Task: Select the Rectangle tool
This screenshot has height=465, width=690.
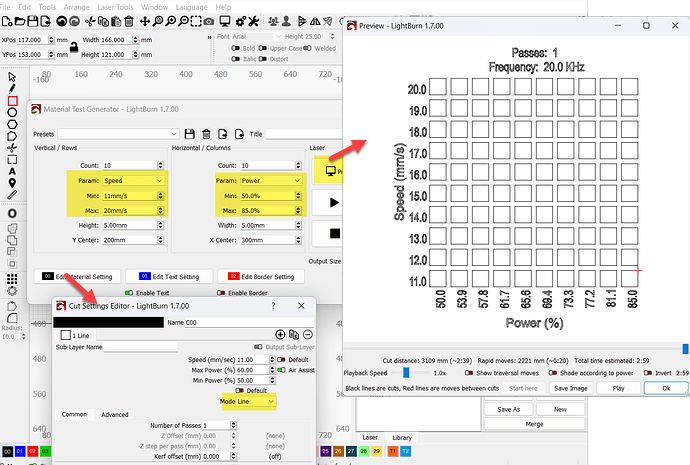Action: [x=12, y=101]
